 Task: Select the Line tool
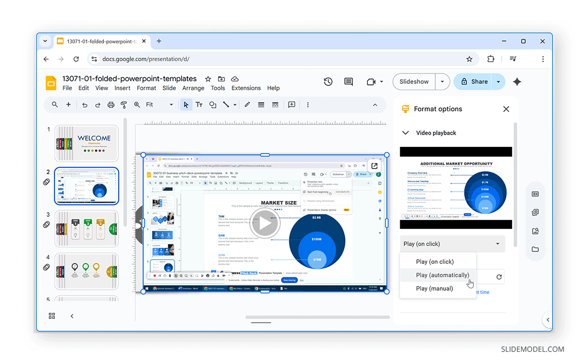coord(226,104)
